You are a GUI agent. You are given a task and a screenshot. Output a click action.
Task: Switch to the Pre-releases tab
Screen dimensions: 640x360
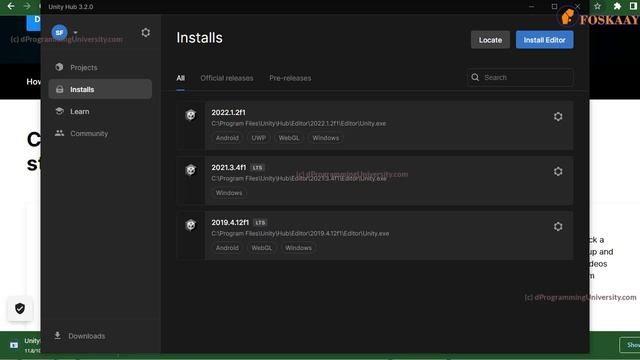[x=290, y=78]
